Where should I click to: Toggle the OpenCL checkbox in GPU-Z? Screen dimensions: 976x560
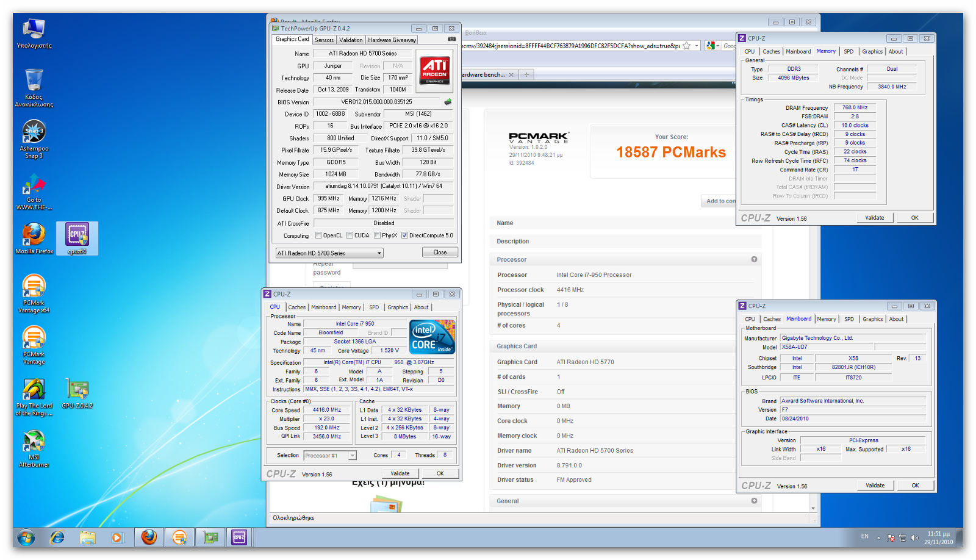pyautogui.click(x=318, y=235)
